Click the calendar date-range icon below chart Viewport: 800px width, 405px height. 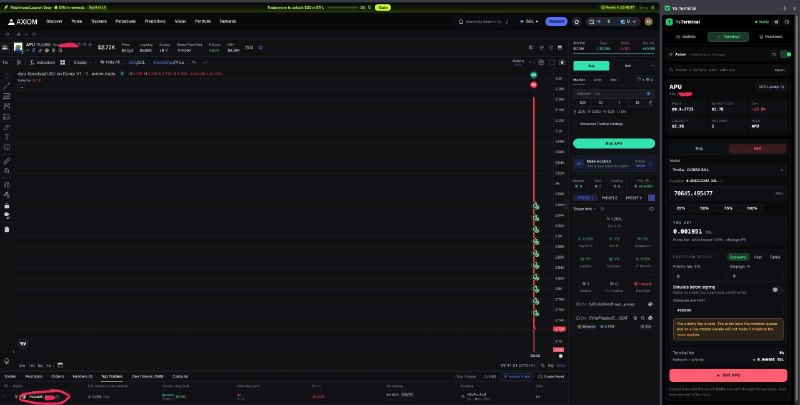[x=60, y=365]
